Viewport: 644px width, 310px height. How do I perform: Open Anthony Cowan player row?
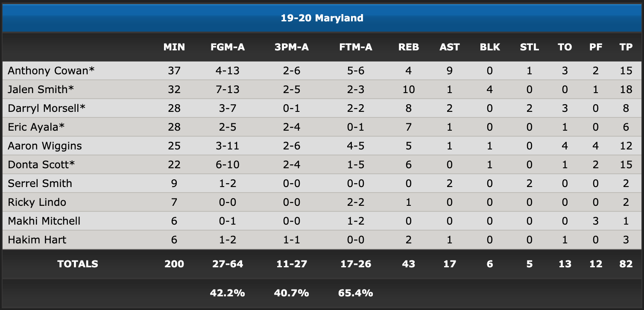322,70
